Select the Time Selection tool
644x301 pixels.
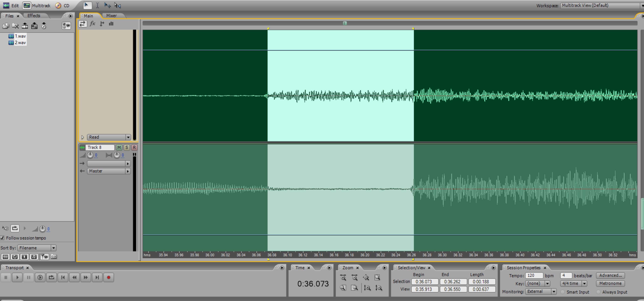coord(98,5)
